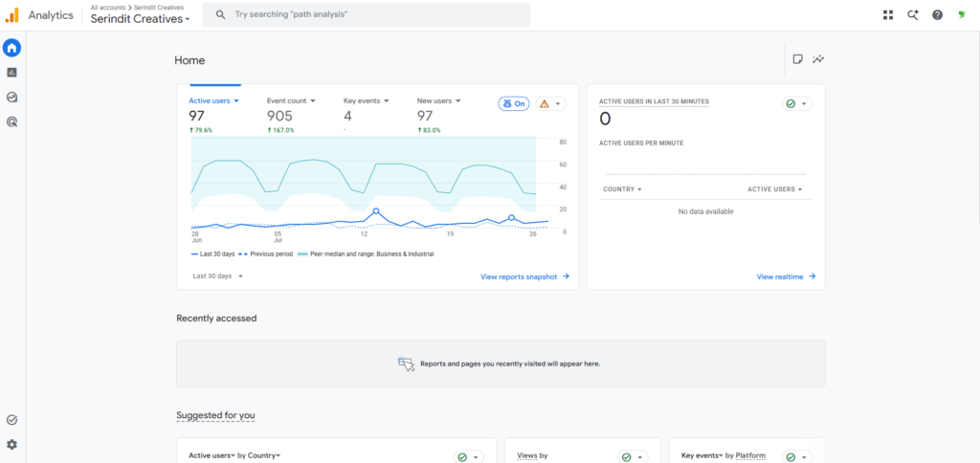Click View reports snapshot link
980x463 pixels.
pos(525,276)
